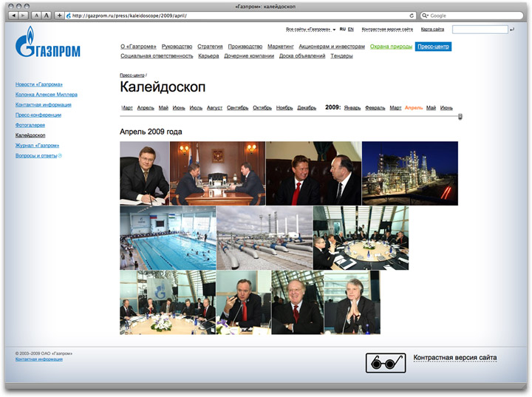Open 'Колонка Алексея Миллера' in the sidebar
The height and width of the screenshot is (397, 532).
46,95
